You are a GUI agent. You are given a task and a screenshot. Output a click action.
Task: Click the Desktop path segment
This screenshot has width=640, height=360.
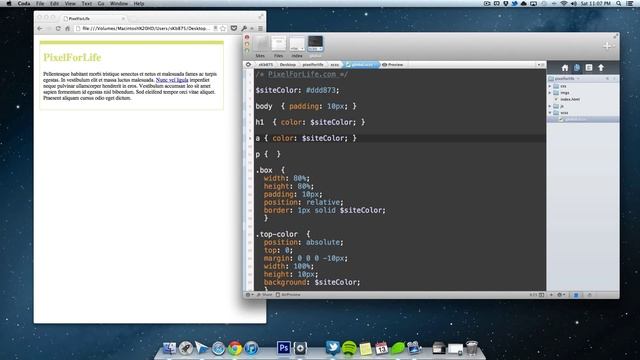point(287,64)
